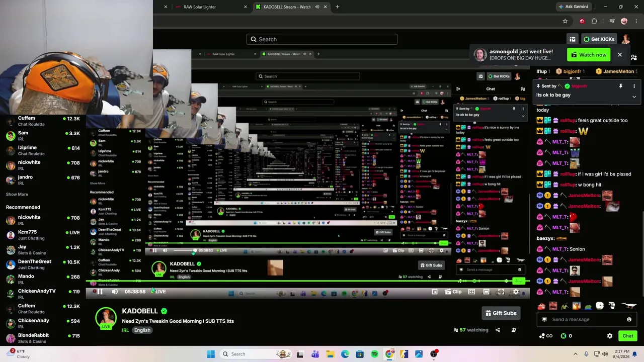Open Cuffem channel at top of sidebar
Image resolution: width=644 pixels, height=362 pixels.
point(43,121)
